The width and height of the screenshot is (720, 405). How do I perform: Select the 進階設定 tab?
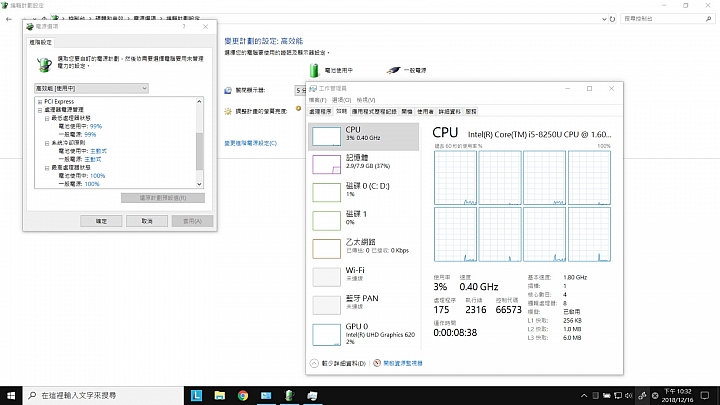41,42
